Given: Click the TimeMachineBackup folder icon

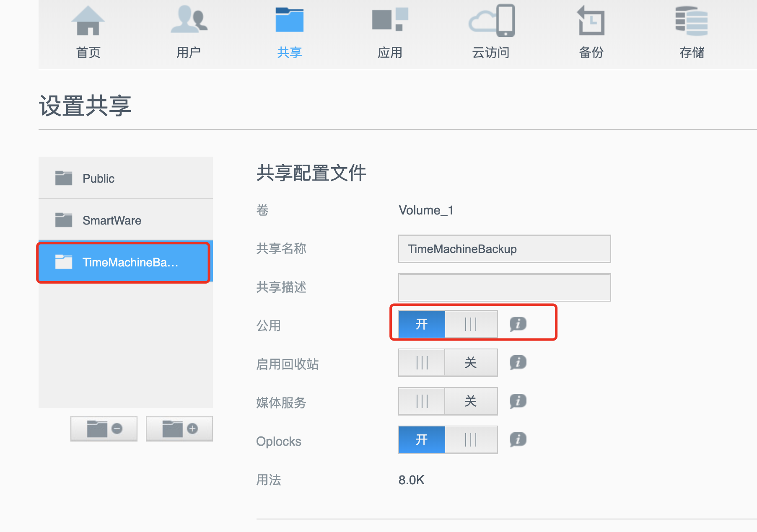Looking at the screenshot, I should (x=64, y=262).
